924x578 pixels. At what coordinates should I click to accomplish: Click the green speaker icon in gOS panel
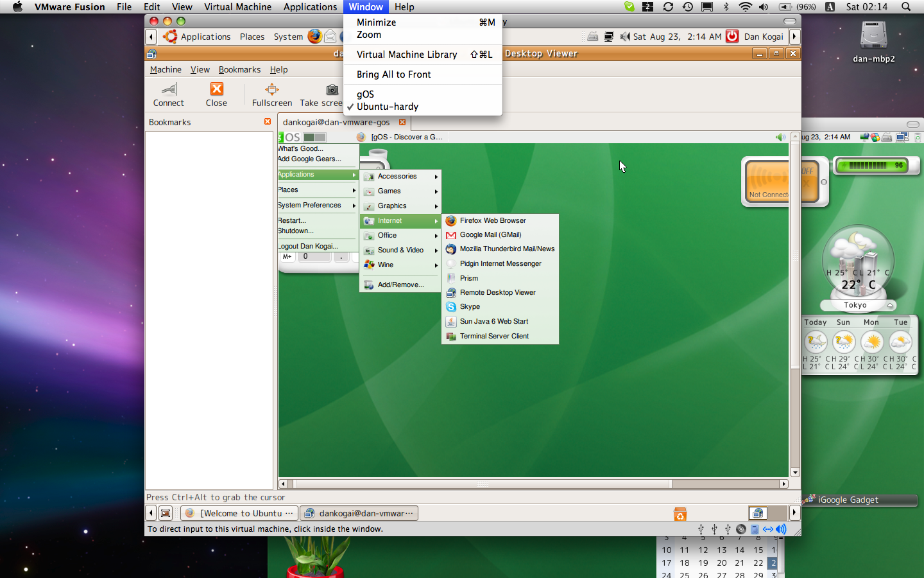pos(780,137)
